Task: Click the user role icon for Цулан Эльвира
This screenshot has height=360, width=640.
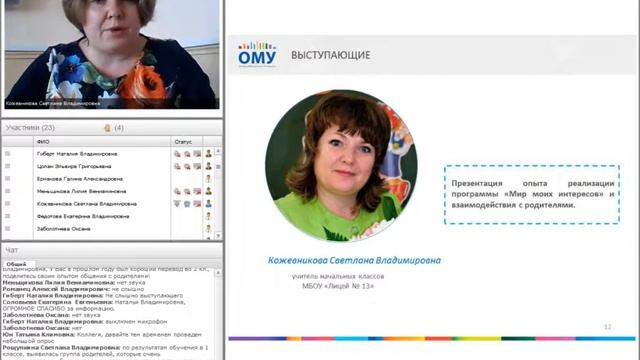Action: (x=209, y=166)
